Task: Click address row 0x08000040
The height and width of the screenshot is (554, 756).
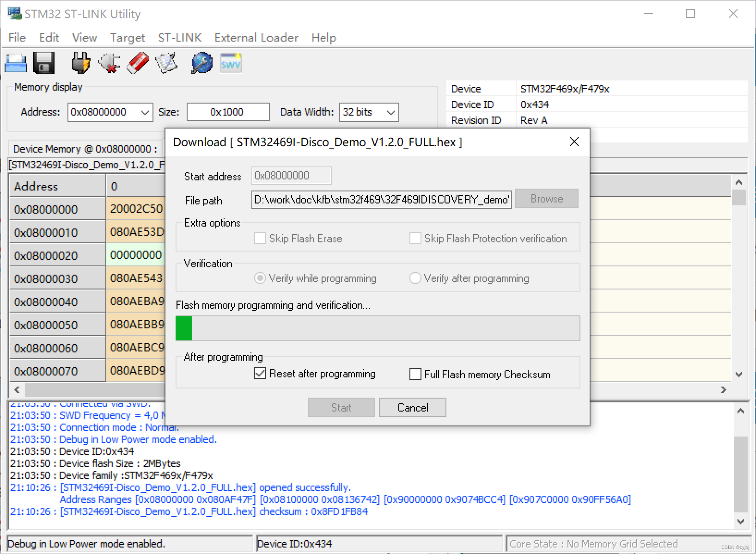Action: point(58,302)
